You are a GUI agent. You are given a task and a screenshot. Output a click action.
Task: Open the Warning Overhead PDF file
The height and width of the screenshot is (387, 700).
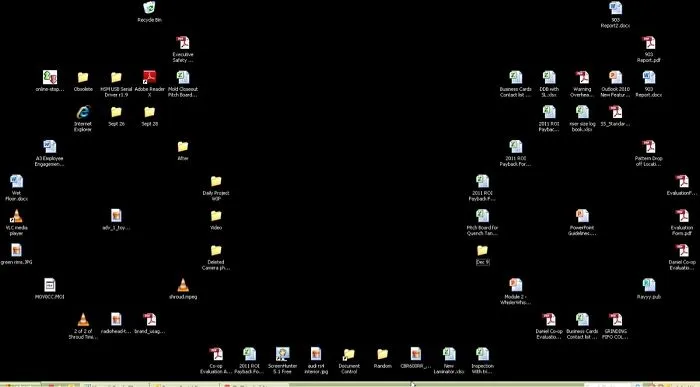pos(582,77)
